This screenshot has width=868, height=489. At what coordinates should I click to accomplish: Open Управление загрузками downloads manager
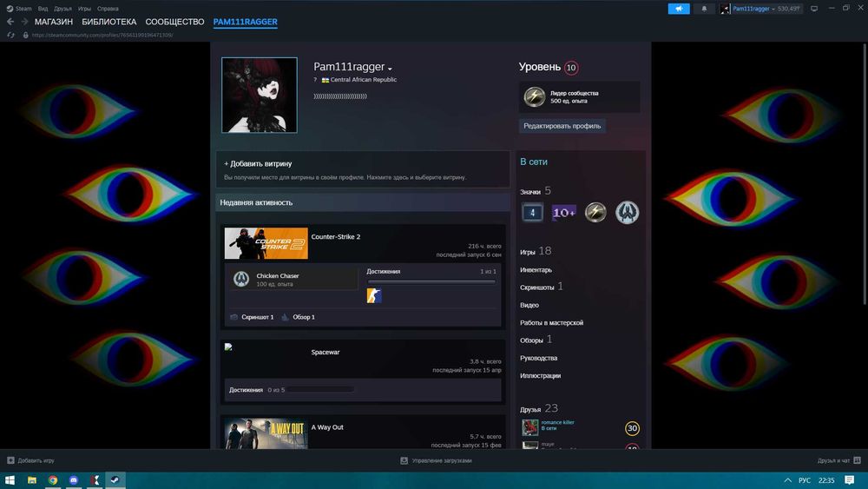point(436,460)
